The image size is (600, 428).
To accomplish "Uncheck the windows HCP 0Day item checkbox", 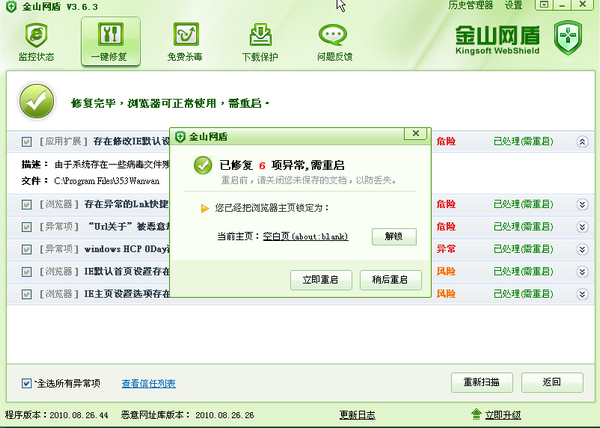I will (26, 249).
